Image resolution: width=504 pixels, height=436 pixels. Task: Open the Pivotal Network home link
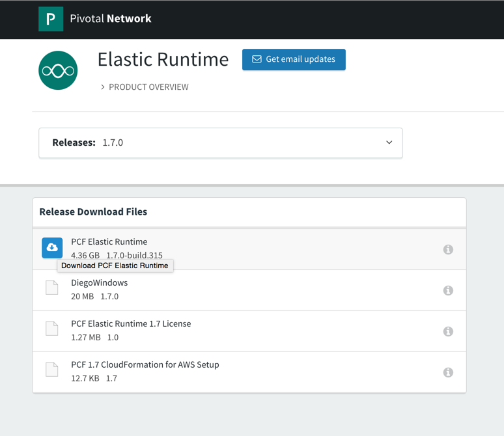coord(111,19)
